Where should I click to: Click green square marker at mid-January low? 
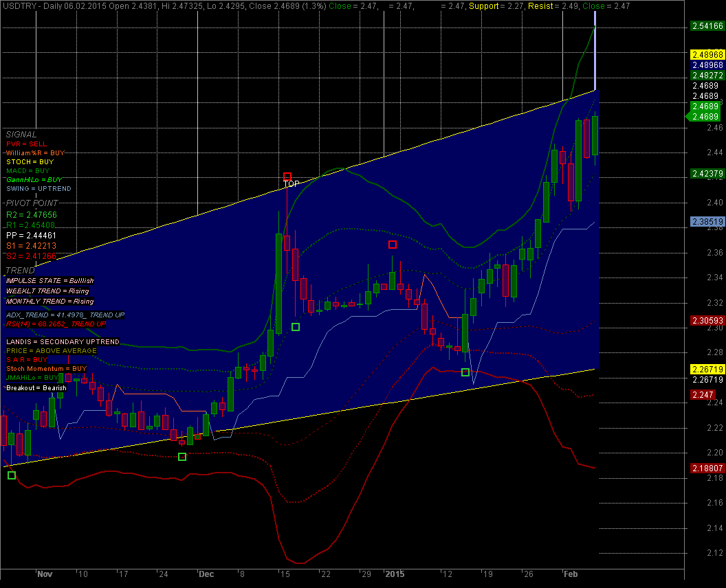(465, 372)
